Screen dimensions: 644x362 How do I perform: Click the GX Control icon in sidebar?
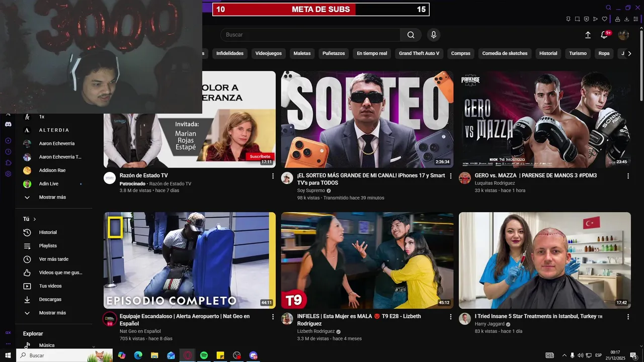click(8, 332)
